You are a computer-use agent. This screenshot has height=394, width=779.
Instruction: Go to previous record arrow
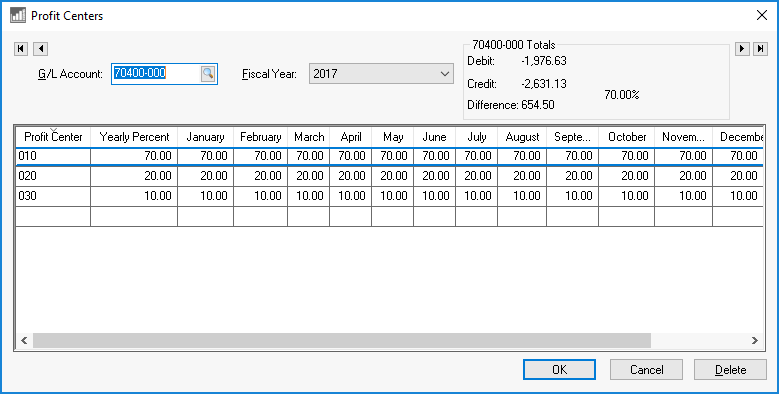(41, 49)
